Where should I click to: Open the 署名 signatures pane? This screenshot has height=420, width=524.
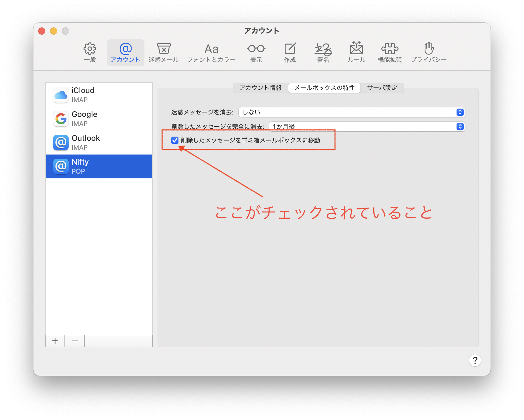point(323,52)
